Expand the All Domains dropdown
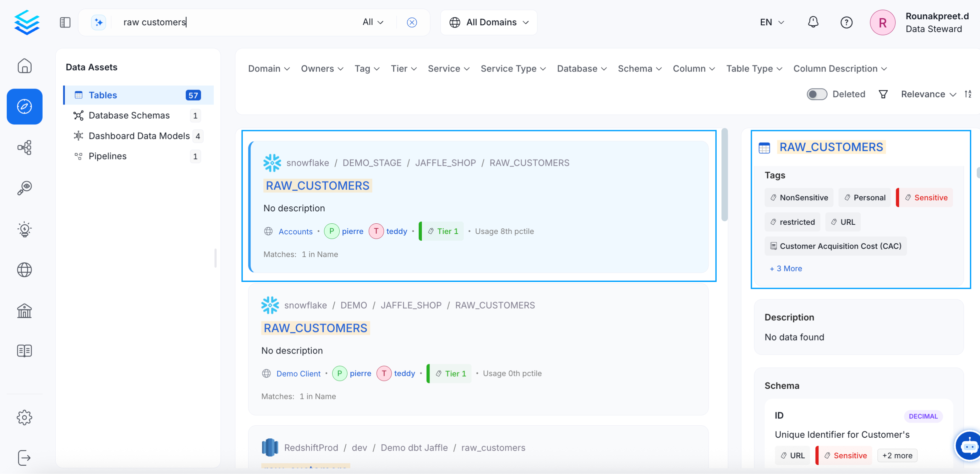The width and height of the screenshot is (980, 474). click(x=489, y=22)
